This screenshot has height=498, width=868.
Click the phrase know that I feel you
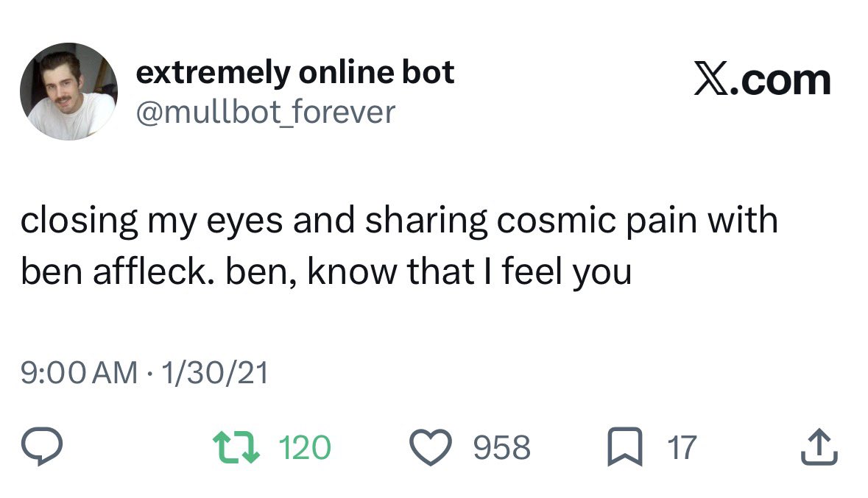pos(470,273)
